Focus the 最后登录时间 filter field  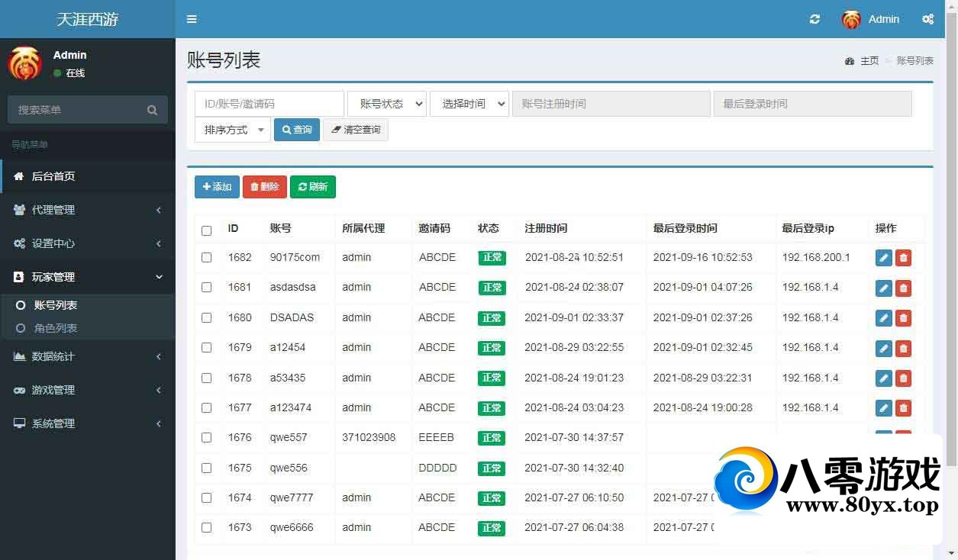(813, 104)
